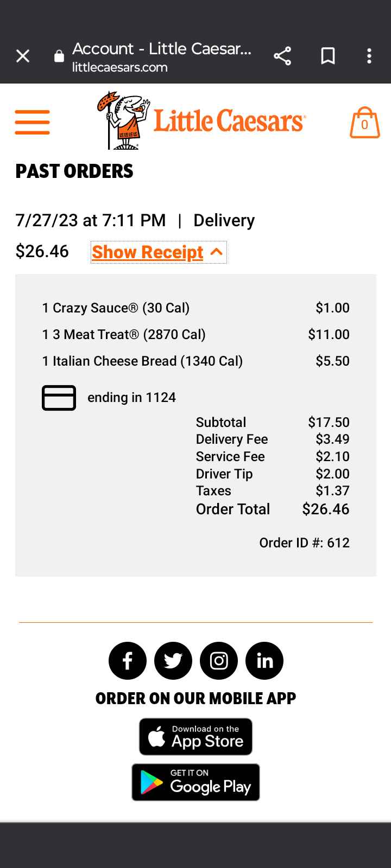
Task: Bookmark this page in browser
Action: (328, 56)
